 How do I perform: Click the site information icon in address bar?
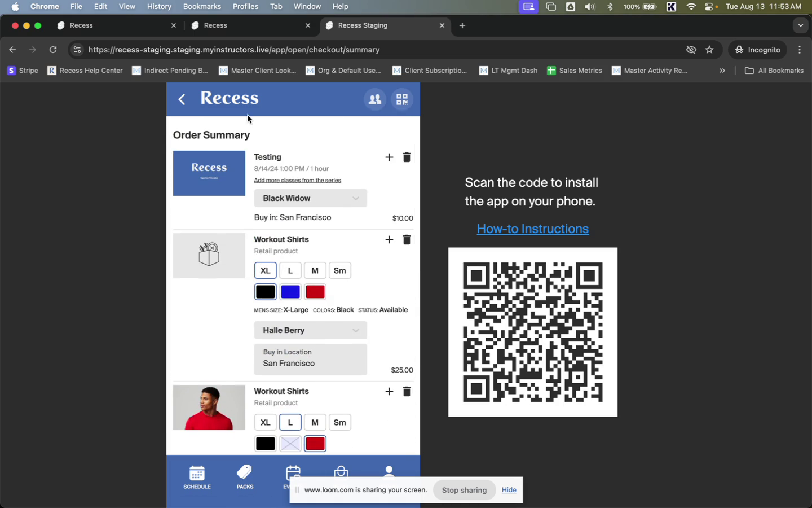coord(77,50)
